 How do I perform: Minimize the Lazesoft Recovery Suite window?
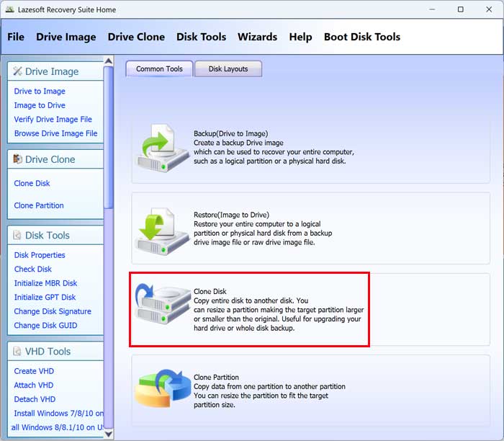pyautogui.click(x=432, y=9)
